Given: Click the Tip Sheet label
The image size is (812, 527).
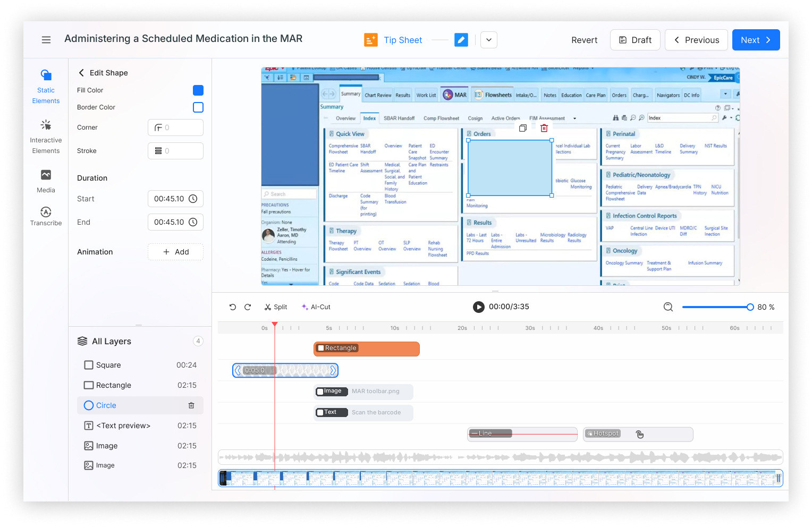Looking at the screenshot, I should point(403,40).
